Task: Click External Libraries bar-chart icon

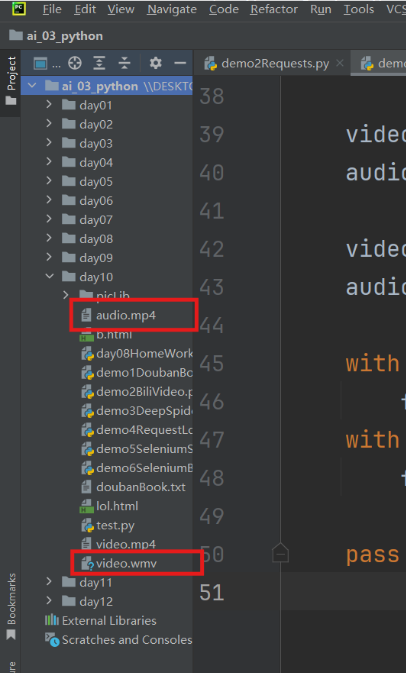Action: (52, 621)
